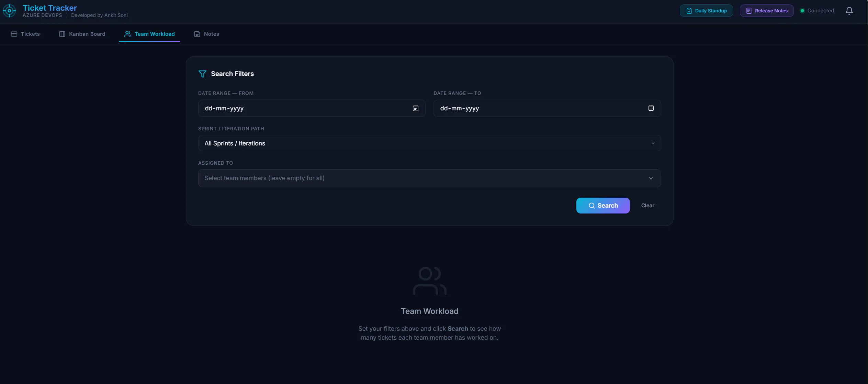This screenshot has height=384, width=868.
Task: Switch to the Tickets tab
Action: point(25,34)
